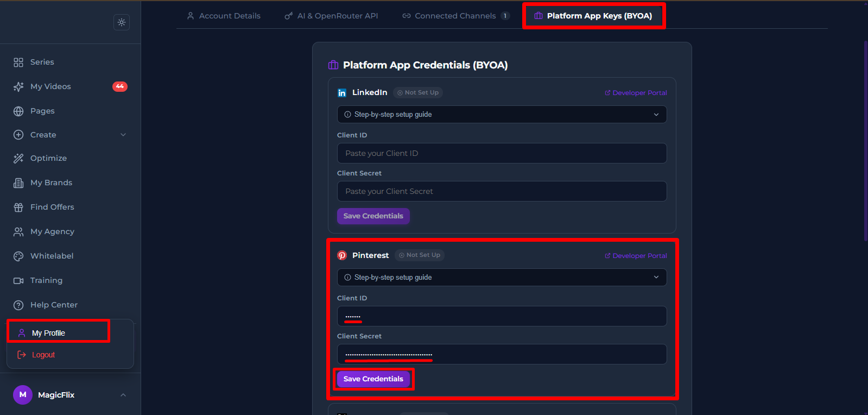Click the 44 badge next to My Videos
The height and width of the screenshot is (415, 868).
point(120,86)
